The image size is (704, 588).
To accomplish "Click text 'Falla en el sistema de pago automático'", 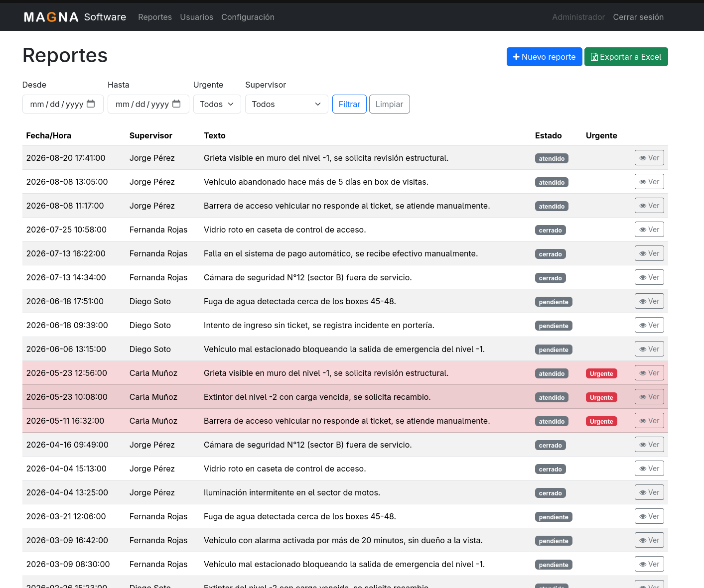I will (277, 253).
